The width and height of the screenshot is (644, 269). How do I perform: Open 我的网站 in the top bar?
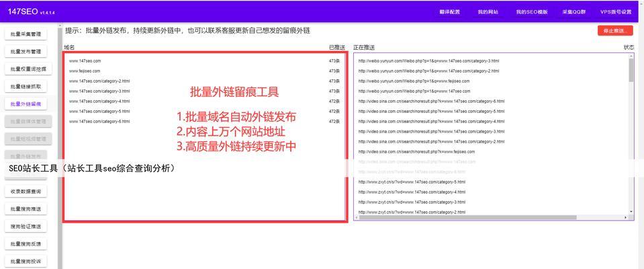click(488, 12)
